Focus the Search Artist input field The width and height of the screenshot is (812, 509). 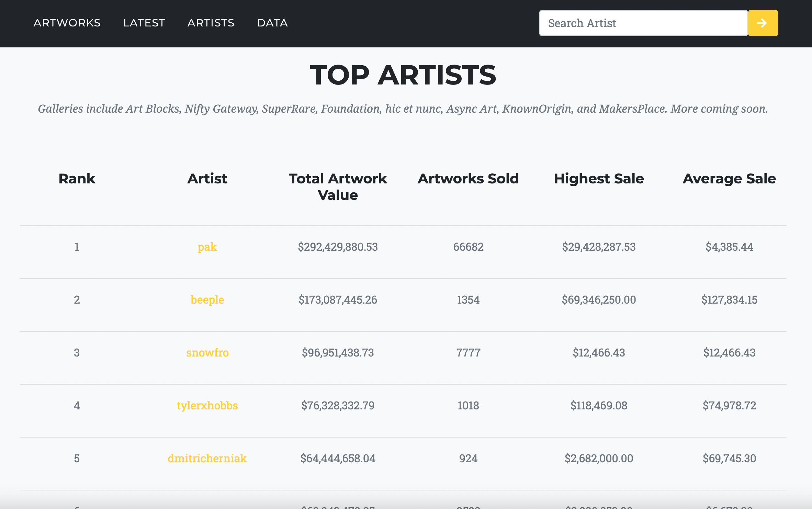pos(643,23)
